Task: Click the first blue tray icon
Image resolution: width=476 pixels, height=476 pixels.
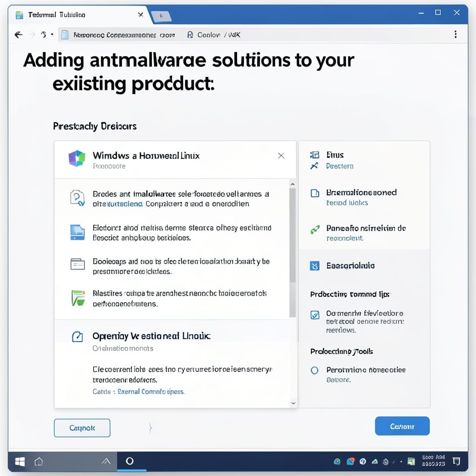Action: (337, 462)
